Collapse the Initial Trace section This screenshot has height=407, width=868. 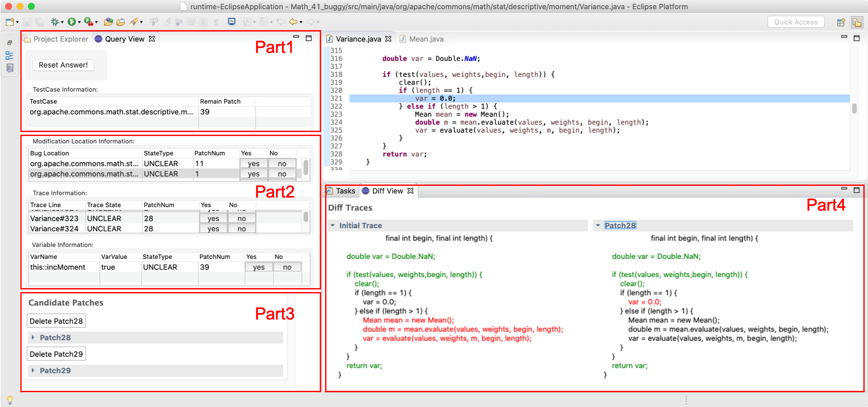point(333,226)
